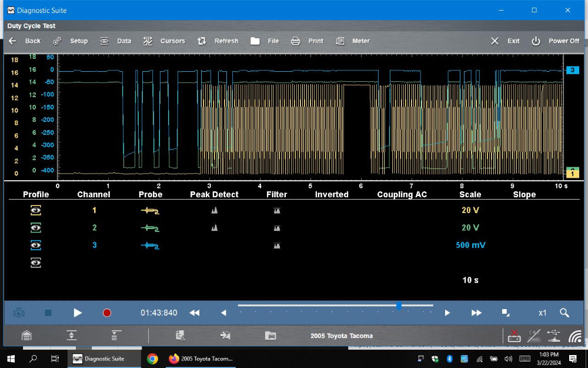Click the play button in playback bar

78,313
